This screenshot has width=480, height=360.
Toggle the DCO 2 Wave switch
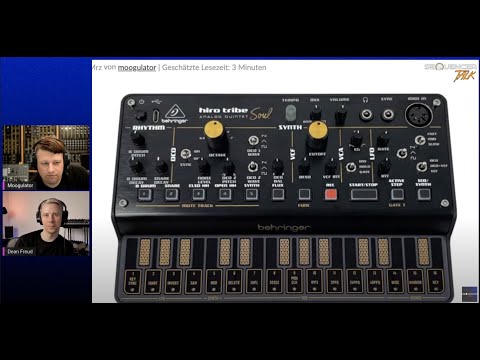[x=253, y=166]
